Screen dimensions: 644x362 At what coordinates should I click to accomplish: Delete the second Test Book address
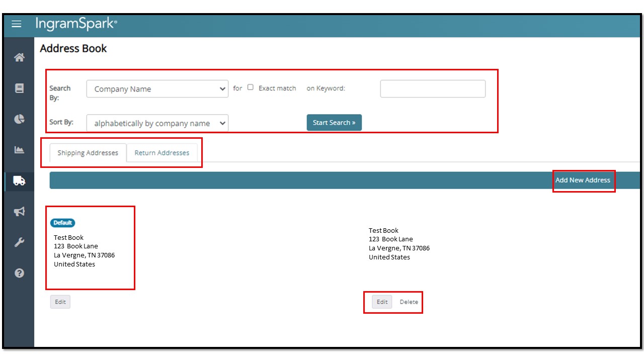tap(409, 302)
